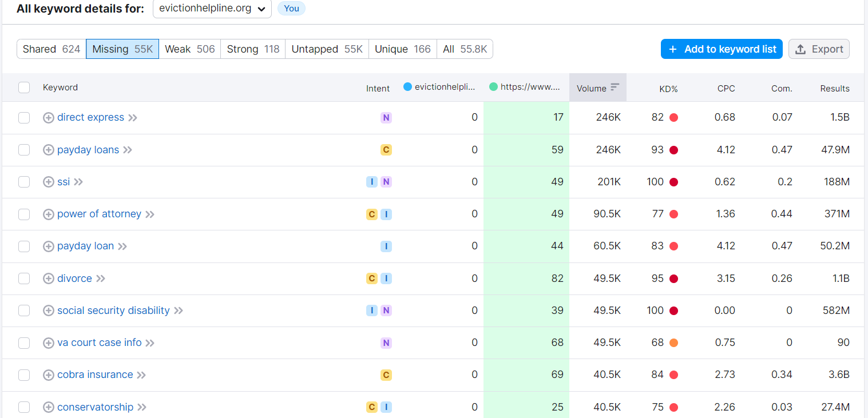Check the direct express row checkbox
The width and height of the screenshot is (868, 418).
pyautogui.click(x=24, y=118)
